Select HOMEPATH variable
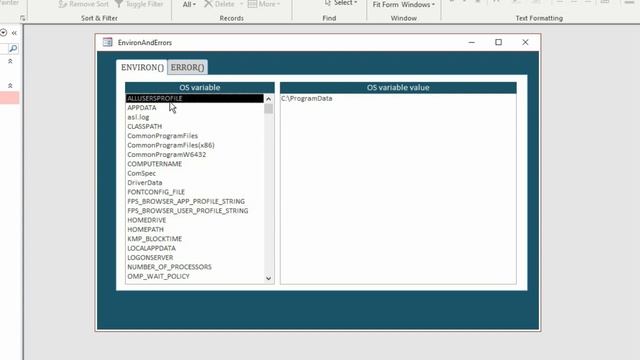Screen dimensions: 640x360 coord(195,229)
